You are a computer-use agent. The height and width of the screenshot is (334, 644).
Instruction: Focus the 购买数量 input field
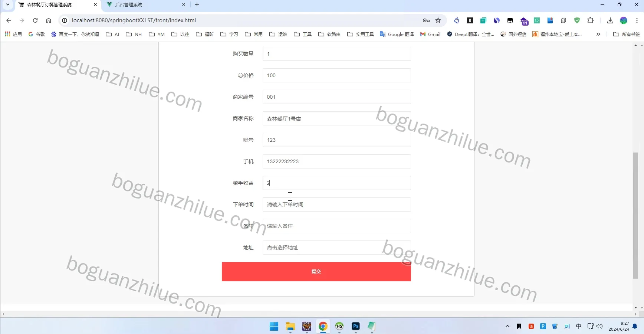click(336, 54)
